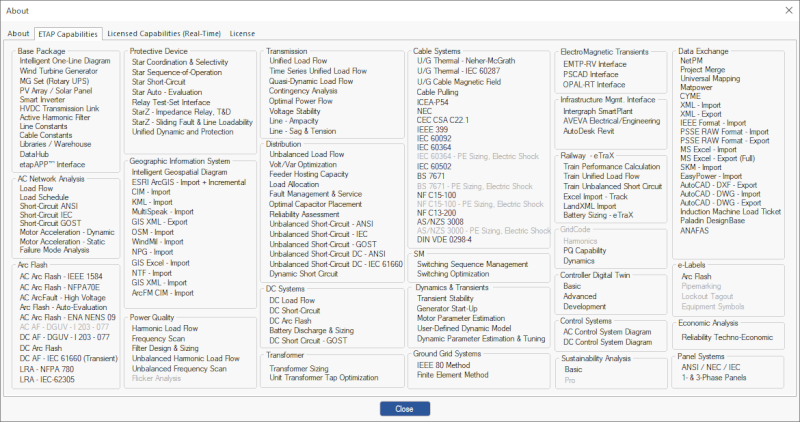The image size is (800, 422).
Task: Click 'Optimal Capacitor Placement' text
Action: tap(315, 204)
